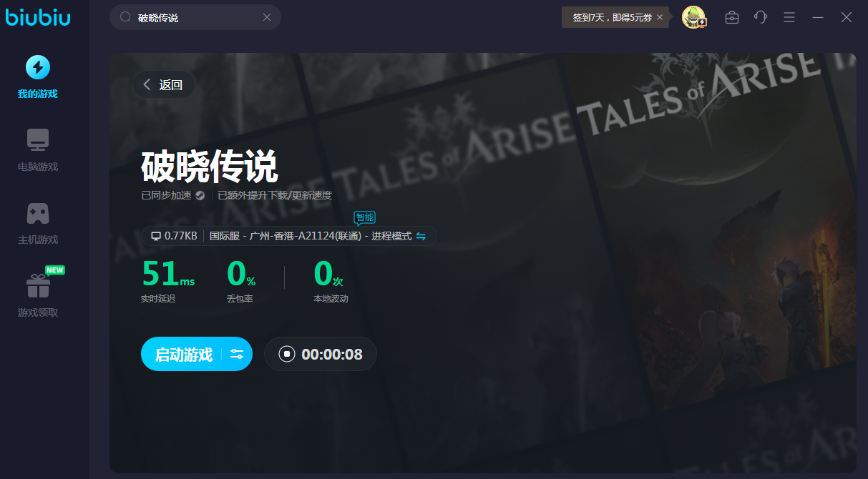Go back with the 返回 button
868x479 pixels.
point(164,84)
